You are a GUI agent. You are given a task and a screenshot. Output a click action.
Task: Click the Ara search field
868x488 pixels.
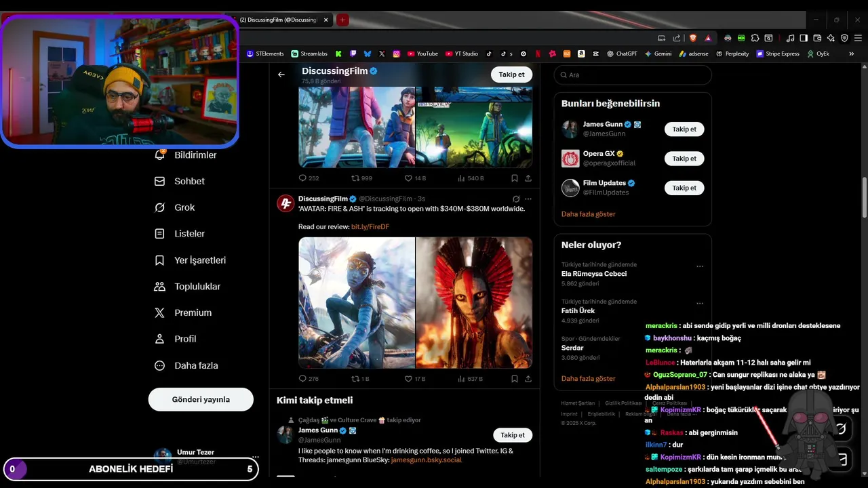click(x=633, y=75)
